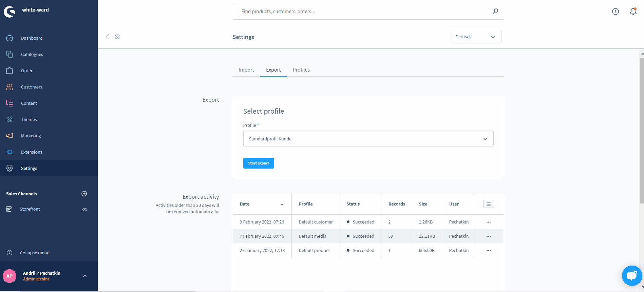Click the Catalogues sidebar icon
Viewport: 644px width, 292px height.
[x=10, y=54]
